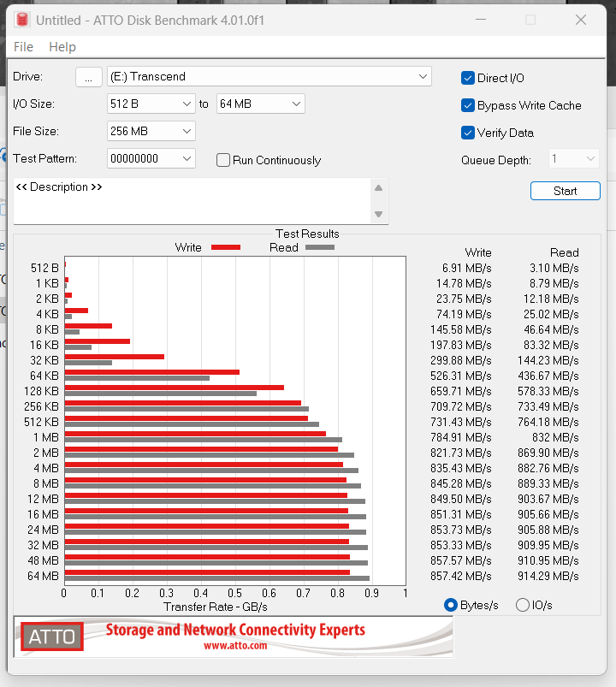
Task: Click the drive browse '...' button
Action: pos(88,77)
